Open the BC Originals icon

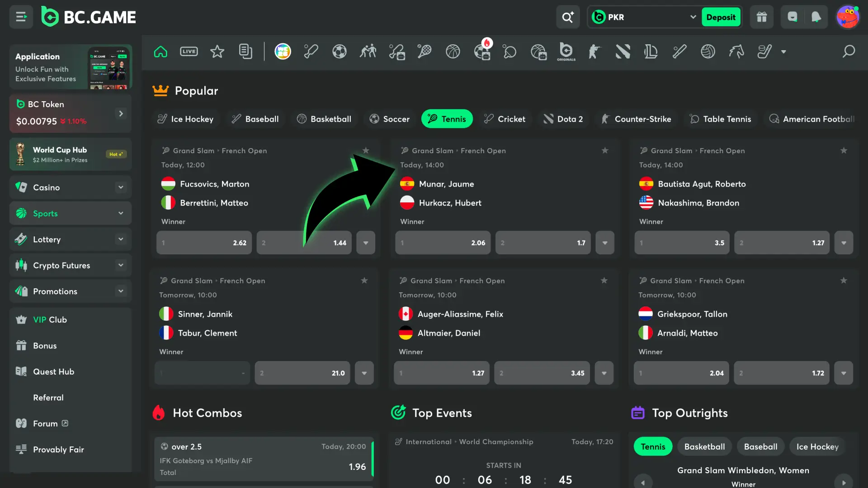(x=566, y=52)
